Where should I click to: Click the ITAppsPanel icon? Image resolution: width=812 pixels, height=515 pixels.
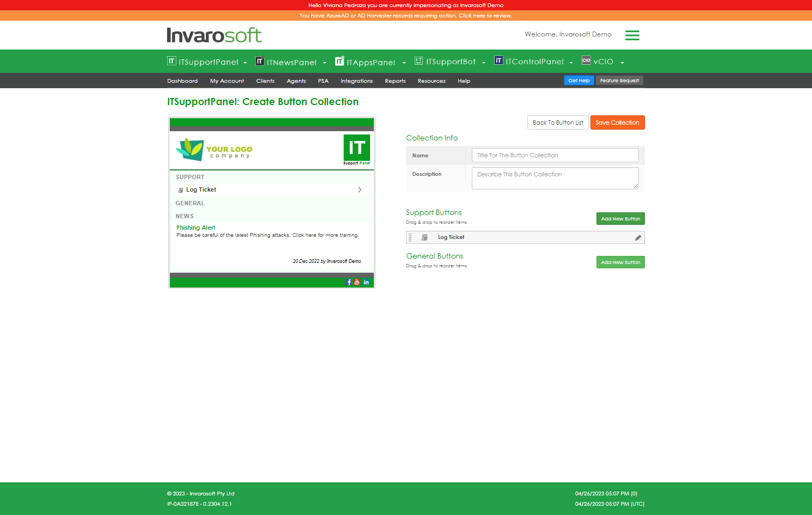[340, 60]
